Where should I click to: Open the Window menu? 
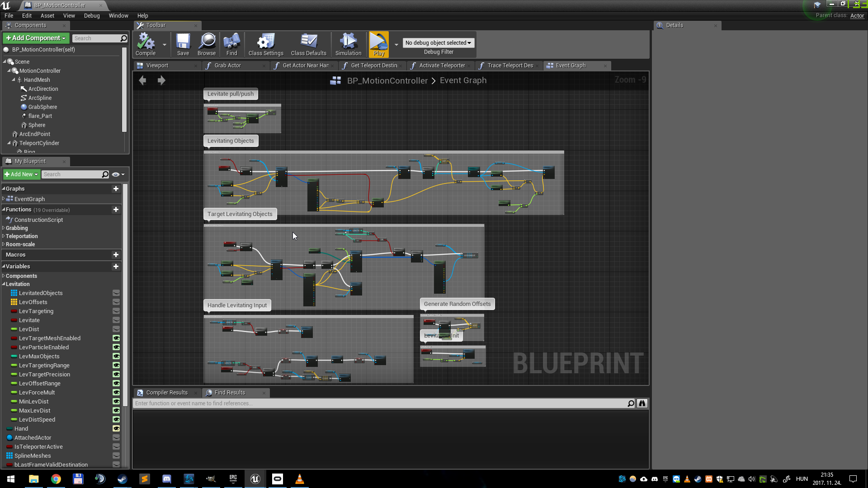(118, 15)
